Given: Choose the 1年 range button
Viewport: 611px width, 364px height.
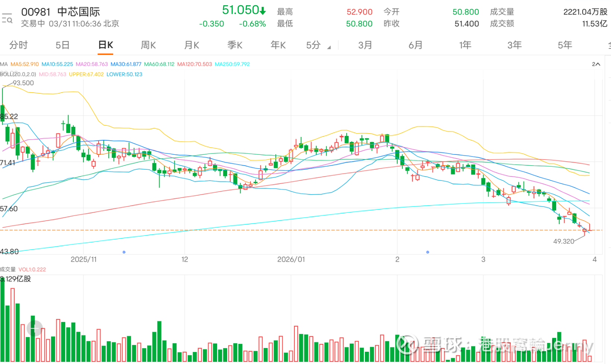Looking at the screenshot, I should point(465,45).
